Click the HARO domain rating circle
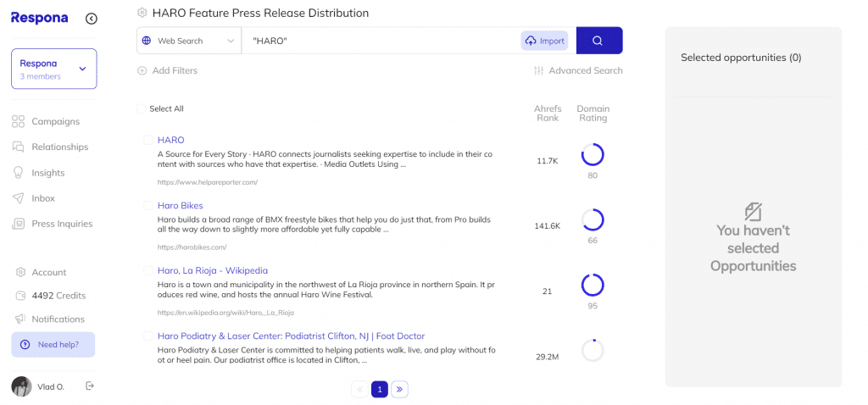868x405 pixels. 593,154
